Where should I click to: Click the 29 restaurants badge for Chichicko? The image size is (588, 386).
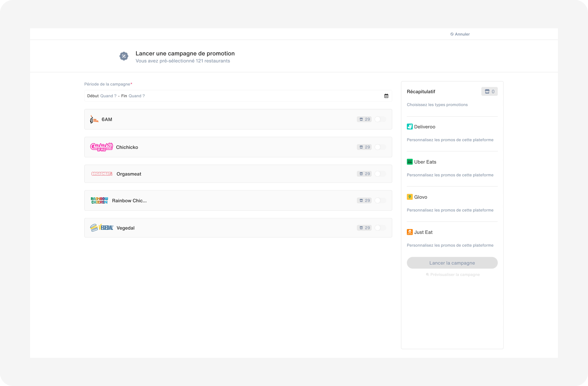364,147
